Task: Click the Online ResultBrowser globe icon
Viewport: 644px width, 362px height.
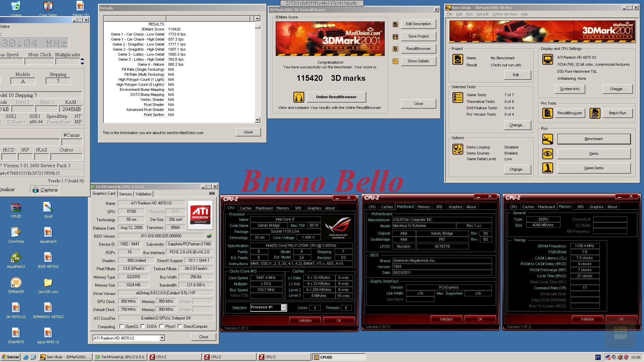Action: pos(299,97)
